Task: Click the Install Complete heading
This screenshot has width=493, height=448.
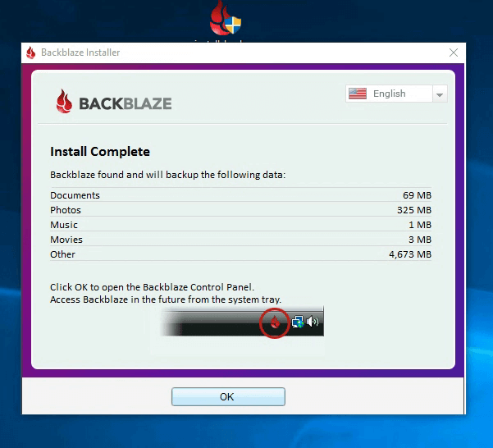Action: [100, 152]
